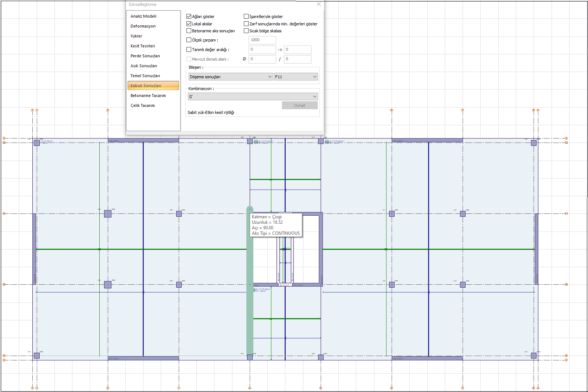Go to Analiz Modeli
This screenshot has width=588, height=392.
[x=143, y=16]
